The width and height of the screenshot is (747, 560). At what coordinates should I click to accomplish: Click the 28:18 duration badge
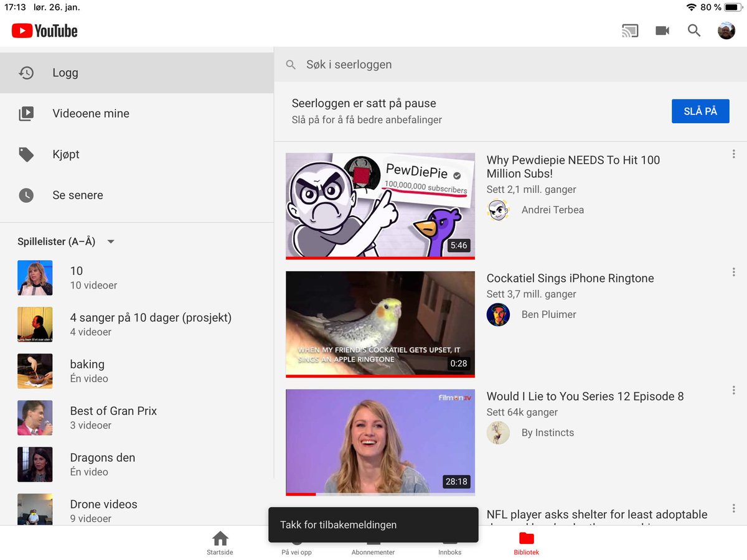click(456, 482)
